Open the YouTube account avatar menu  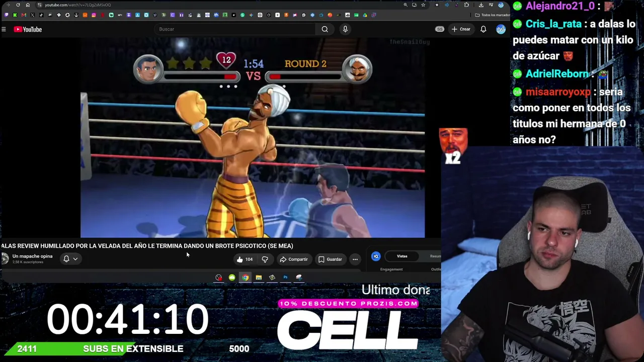point(501,29)
